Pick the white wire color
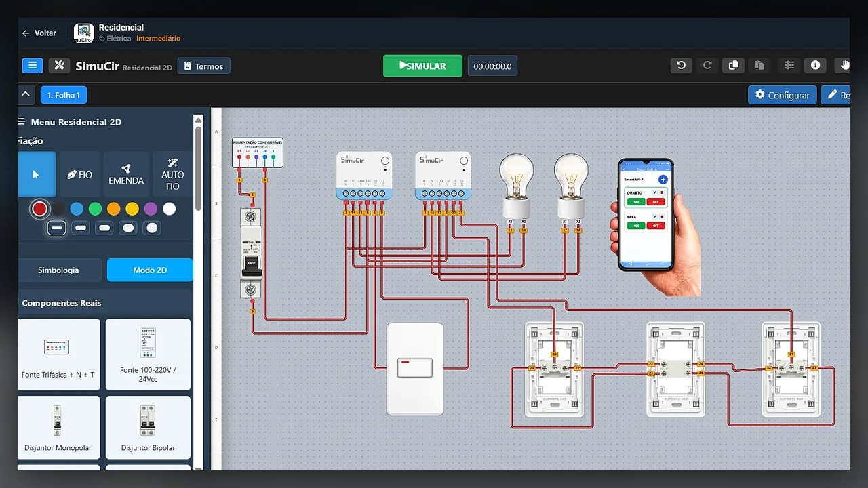Screen dimensions: 868x488 (x=169, y=209)
